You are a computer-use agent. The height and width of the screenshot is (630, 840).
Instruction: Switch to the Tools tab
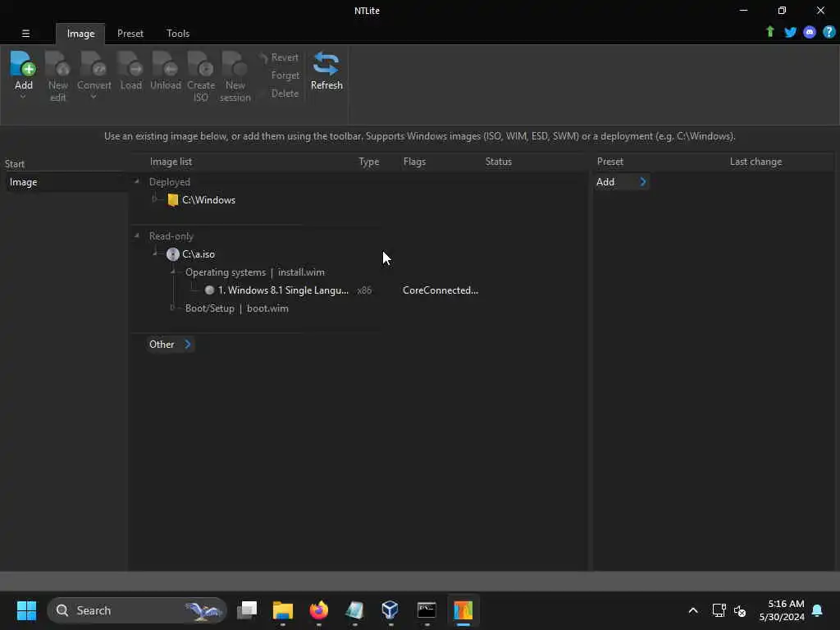[x=178, y=33]
